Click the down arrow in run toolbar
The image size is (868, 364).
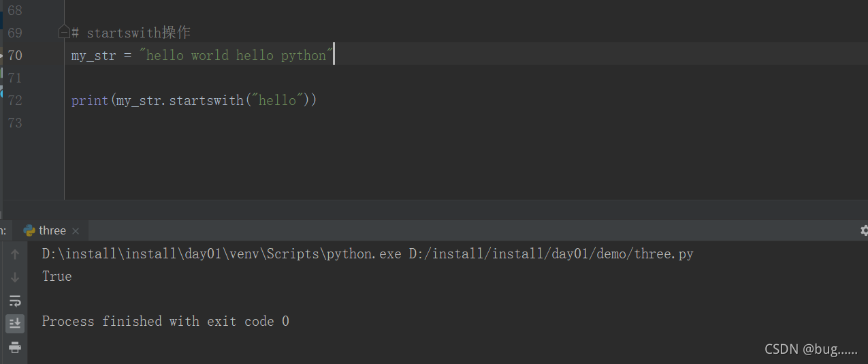click(15, 277)
